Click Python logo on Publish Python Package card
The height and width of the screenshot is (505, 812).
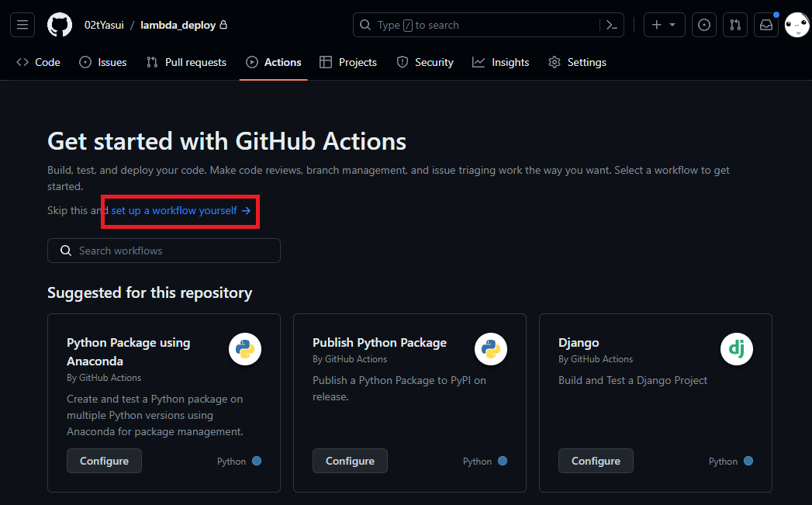pos(491,349)
